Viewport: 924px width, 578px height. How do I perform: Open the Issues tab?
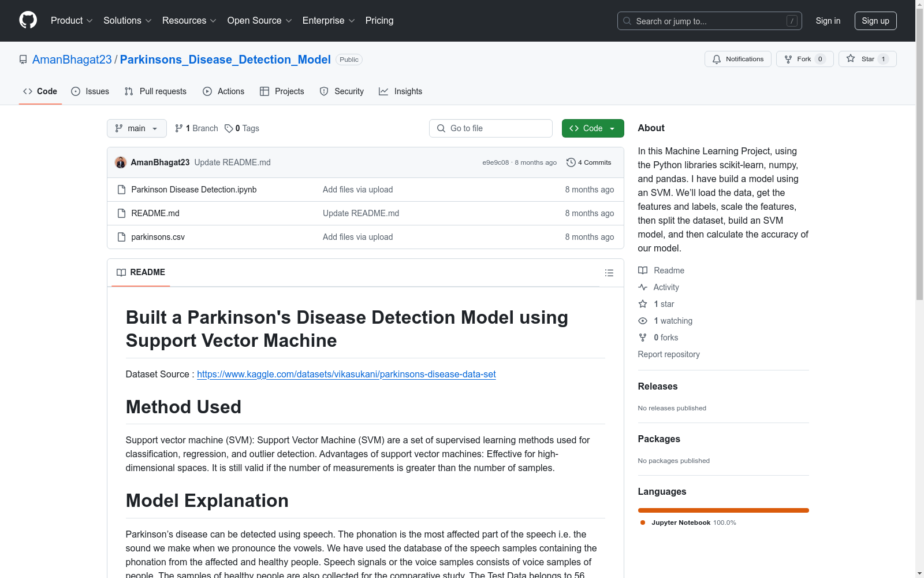click(90, 91)
